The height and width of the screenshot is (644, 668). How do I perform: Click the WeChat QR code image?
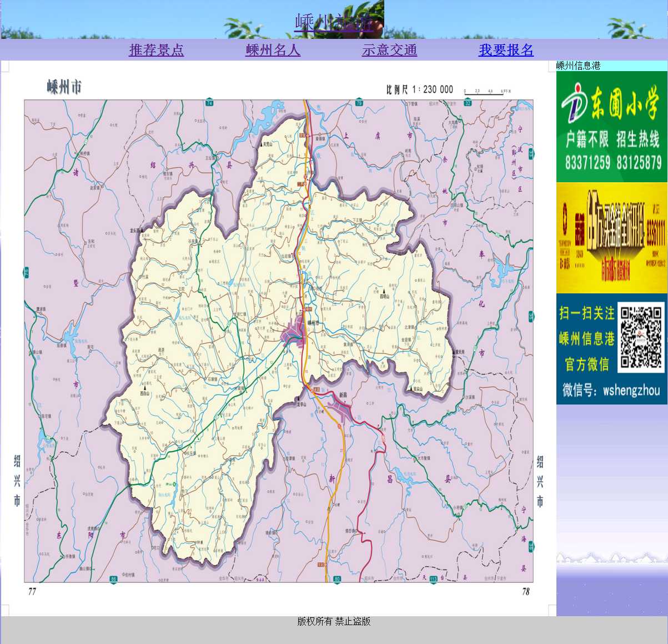click(x=641, y=337)
